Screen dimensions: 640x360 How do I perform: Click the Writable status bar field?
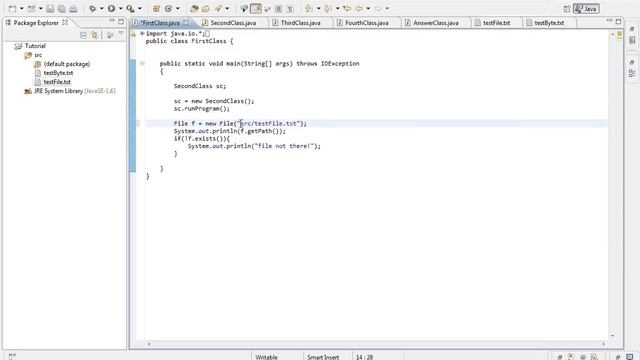(x=267, y=357)
